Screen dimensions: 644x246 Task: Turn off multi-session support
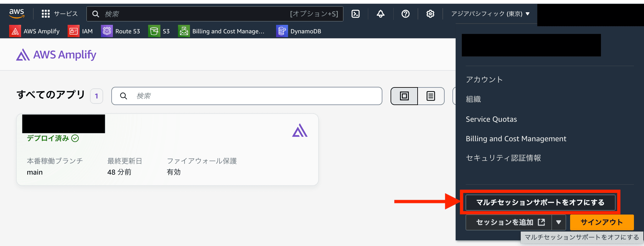[x=540, y=202]
